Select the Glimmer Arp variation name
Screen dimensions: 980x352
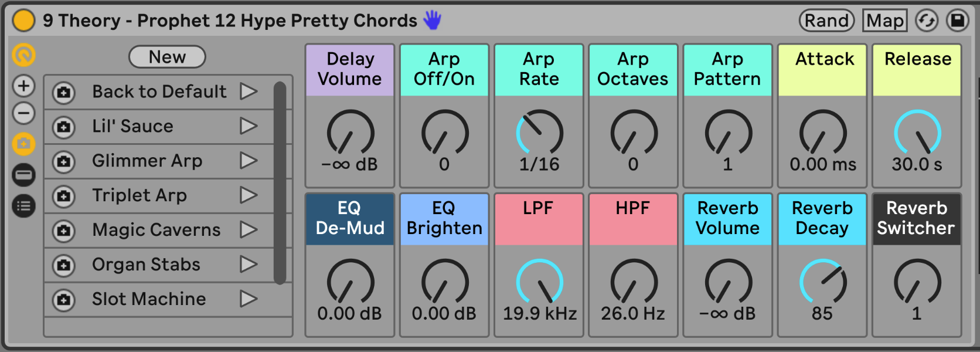click(147, 161)
